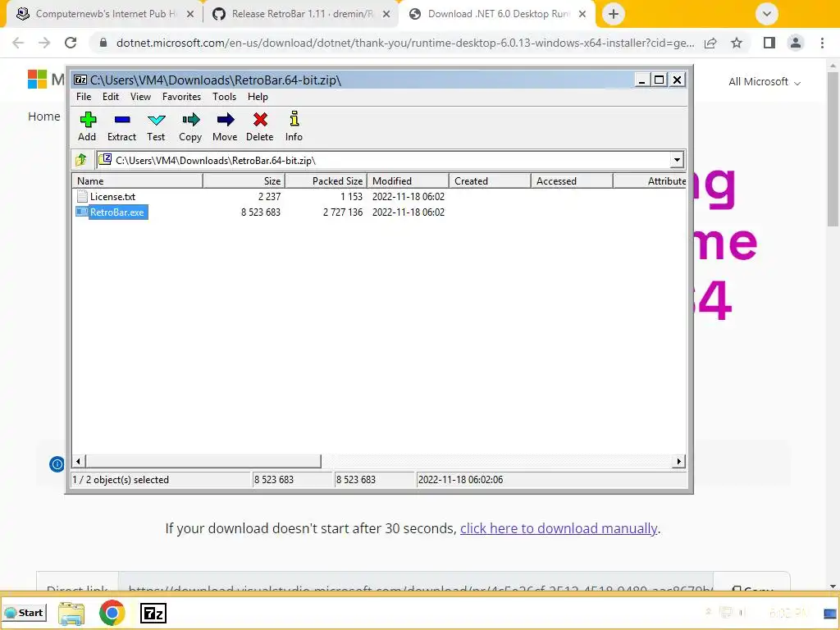Click Show desktop icon in tray

[x=830, y=614]
